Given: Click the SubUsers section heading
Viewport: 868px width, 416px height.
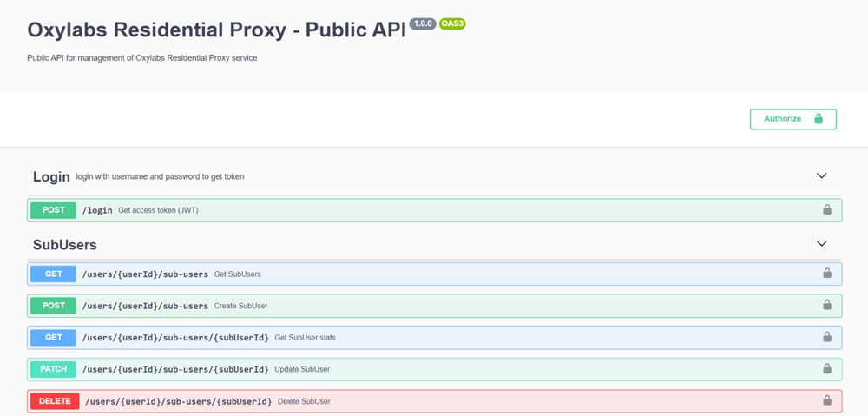Looking at the screenshot, I should point(64,245).
